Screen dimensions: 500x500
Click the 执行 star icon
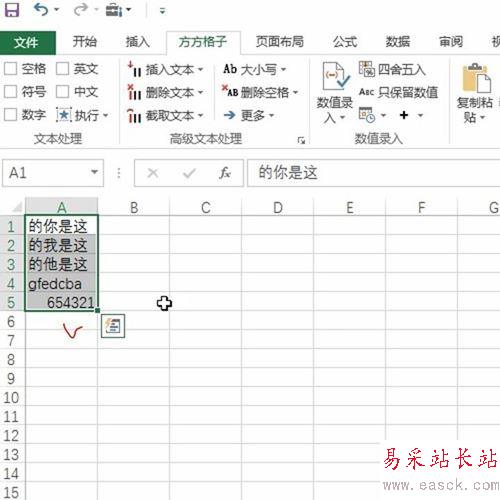click(x=64, y=115)
